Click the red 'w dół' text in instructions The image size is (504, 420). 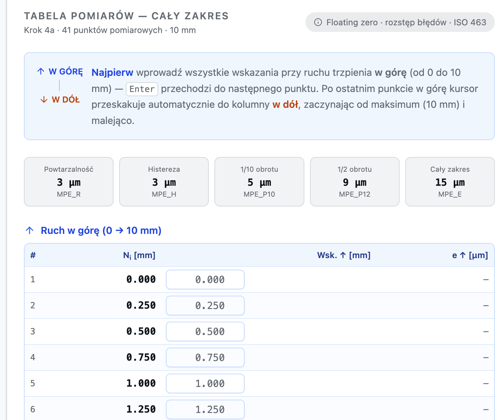coord(285,105)
